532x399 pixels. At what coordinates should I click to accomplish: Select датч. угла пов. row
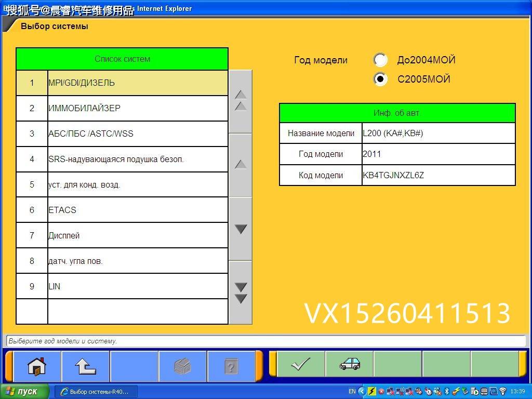click(122, 261)
